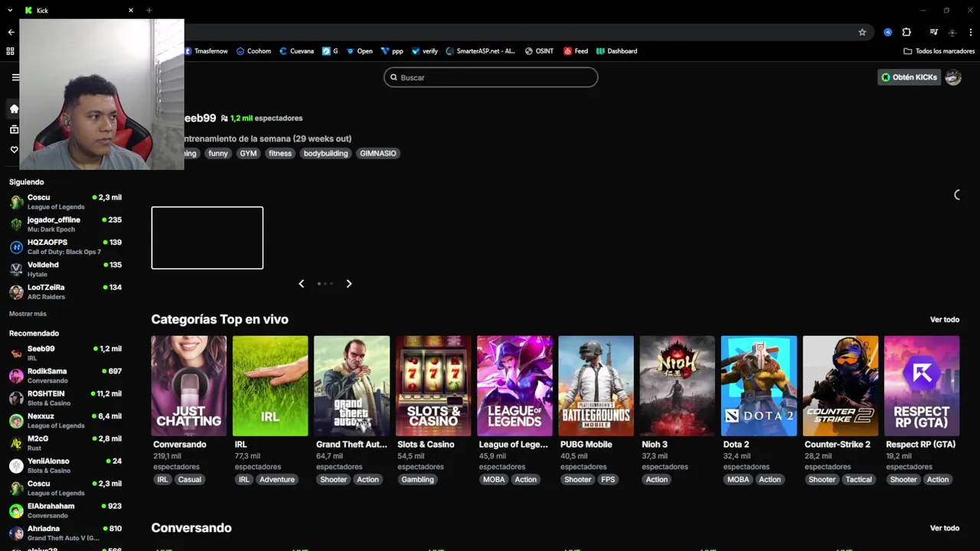Open Grand Theft Auto category thumbnail
The width and height of the screenshot is (980, 551).
click(352, 386)
